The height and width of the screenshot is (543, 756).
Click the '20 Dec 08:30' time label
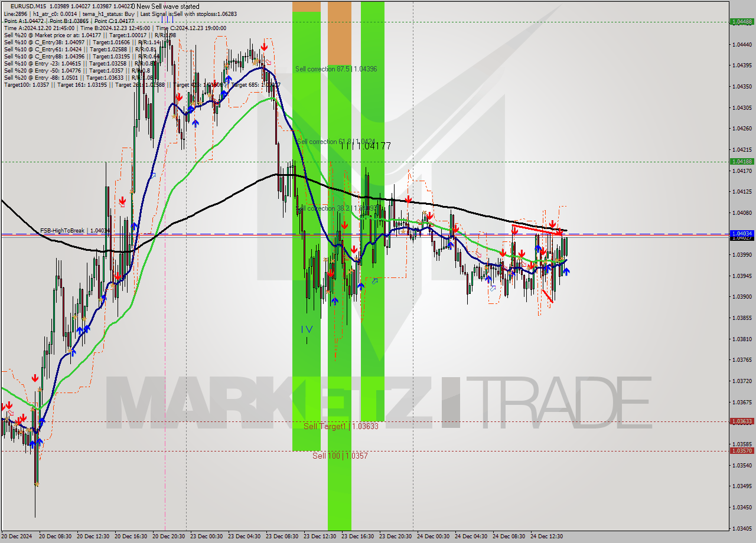[x=56, y=537]
